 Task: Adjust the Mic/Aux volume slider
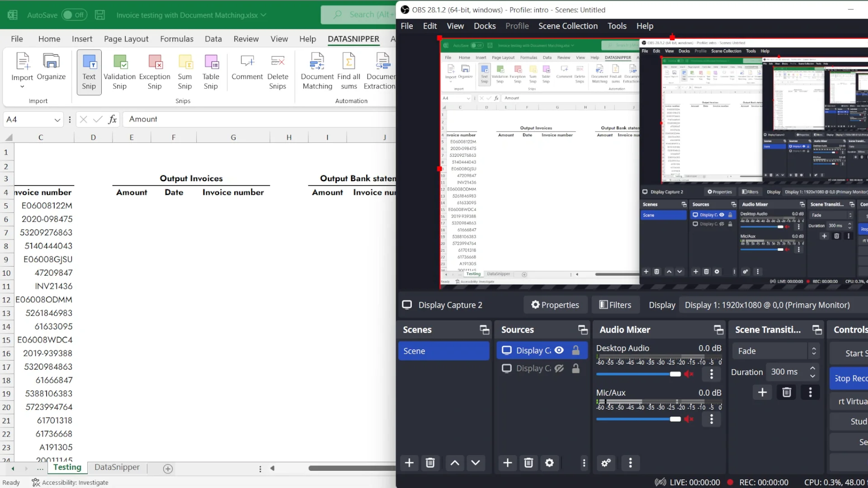[x=675, y=419]
